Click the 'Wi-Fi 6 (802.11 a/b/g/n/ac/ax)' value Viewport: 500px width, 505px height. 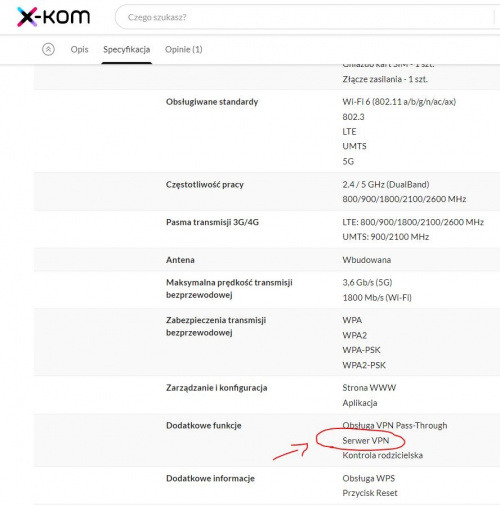coord(399,102)
